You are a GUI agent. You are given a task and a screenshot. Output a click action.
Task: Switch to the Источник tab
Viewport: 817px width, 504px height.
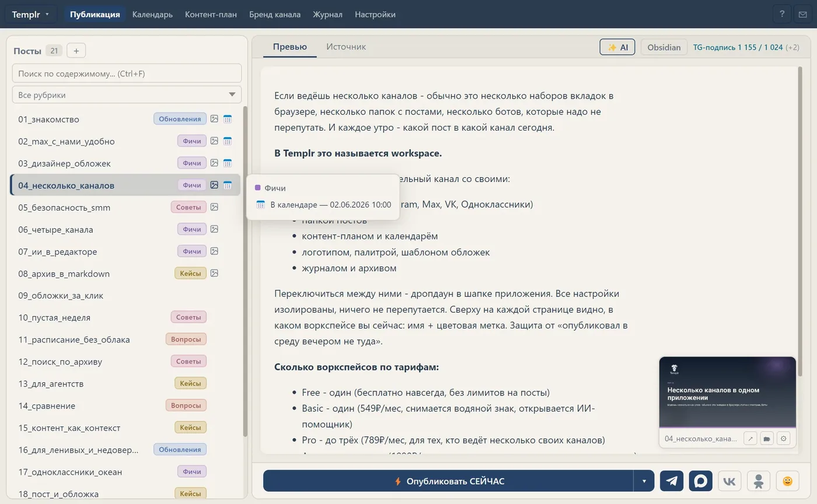coord(346,47)
